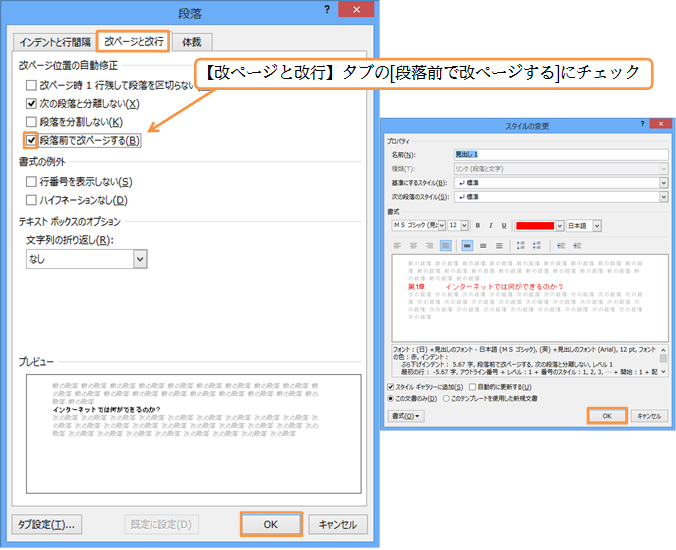This screenshot has height=550, width=676.
Task: Click 既定に設定(D) button
Action: point(161,525)
